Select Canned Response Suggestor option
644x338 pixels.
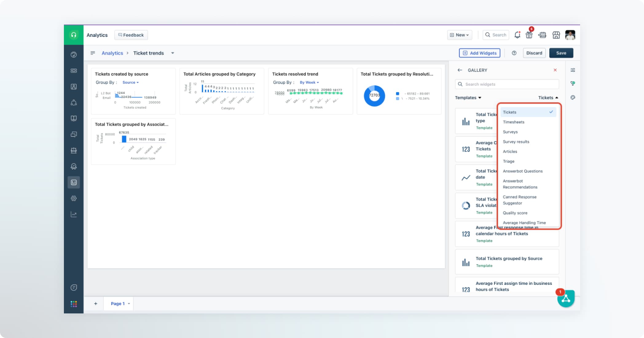click(528, 200)
